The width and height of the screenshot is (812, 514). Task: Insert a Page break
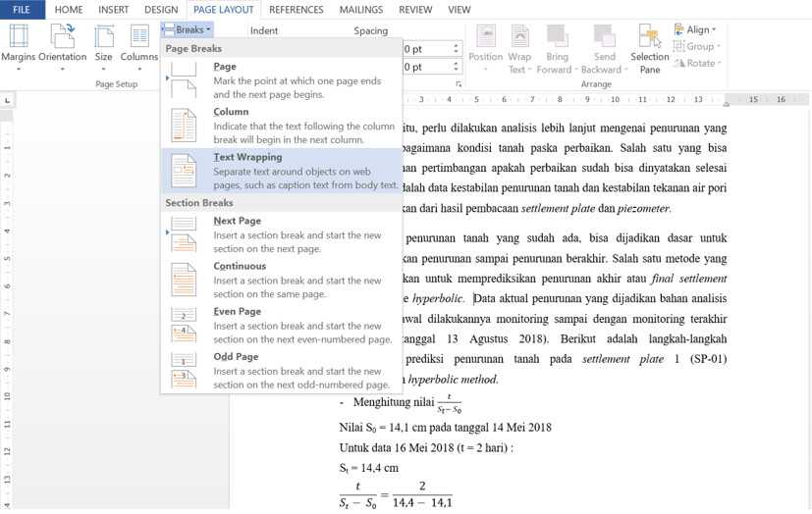pyautogui.click(x=282, y=80)
